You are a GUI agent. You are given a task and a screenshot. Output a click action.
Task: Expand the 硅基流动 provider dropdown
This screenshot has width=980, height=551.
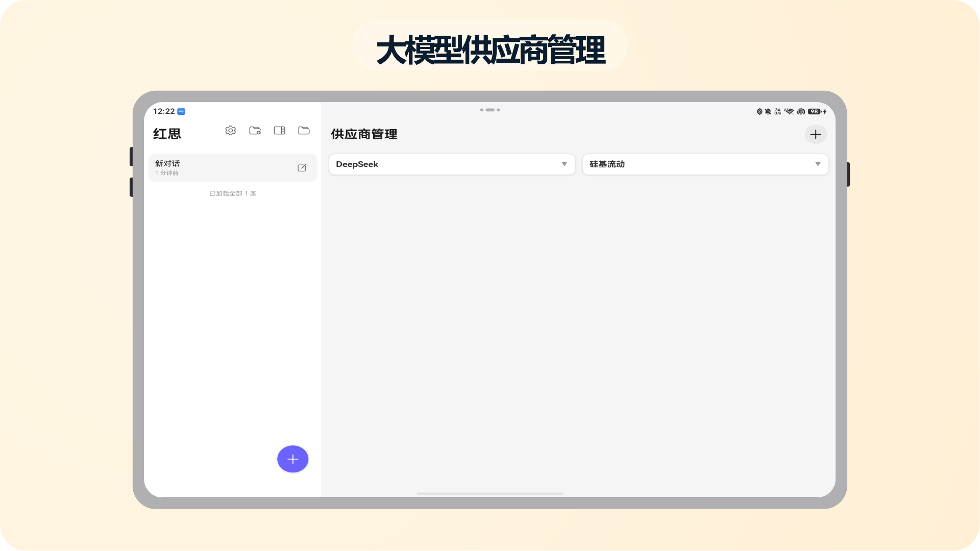(x=705, y=164)
